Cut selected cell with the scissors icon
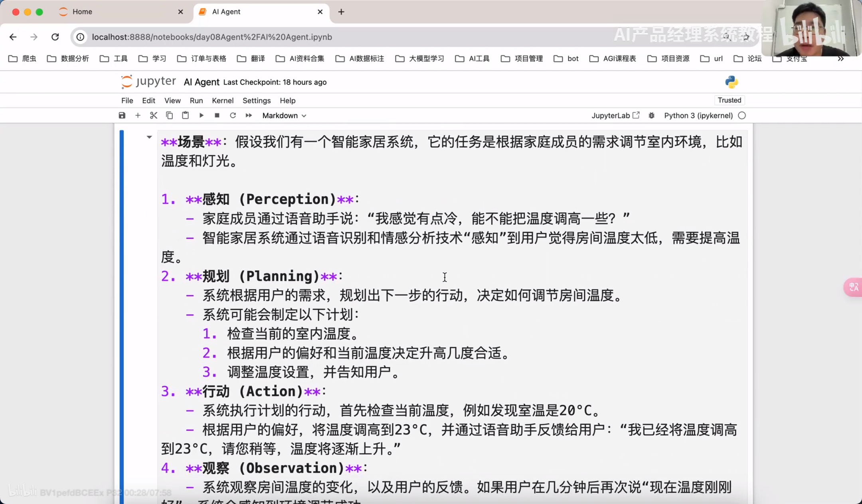Image resolution: width=862 pixels, height=504 pixels. [x=154, y=116]
